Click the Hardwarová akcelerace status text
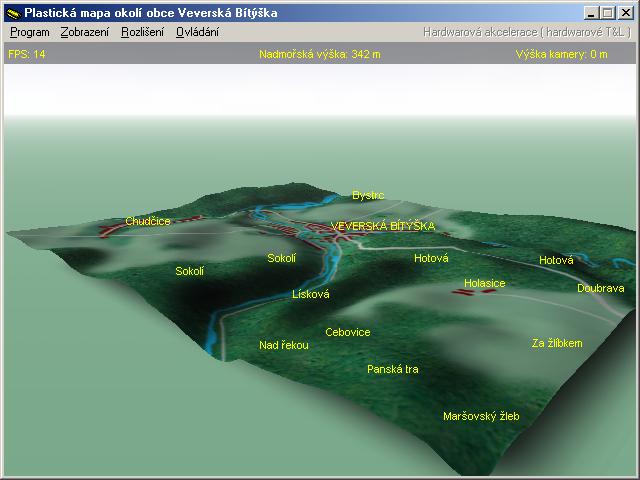 tap(527, 32)
